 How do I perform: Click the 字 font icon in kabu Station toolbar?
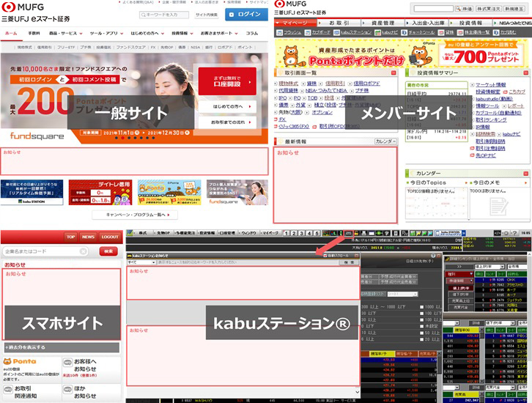(386, 233)
